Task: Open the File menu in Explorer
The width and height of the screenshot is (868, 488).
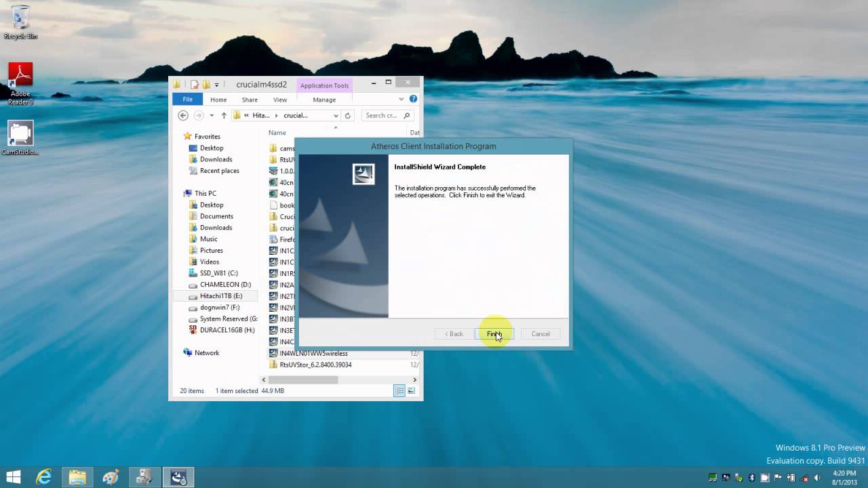Action: coord(187,100)
